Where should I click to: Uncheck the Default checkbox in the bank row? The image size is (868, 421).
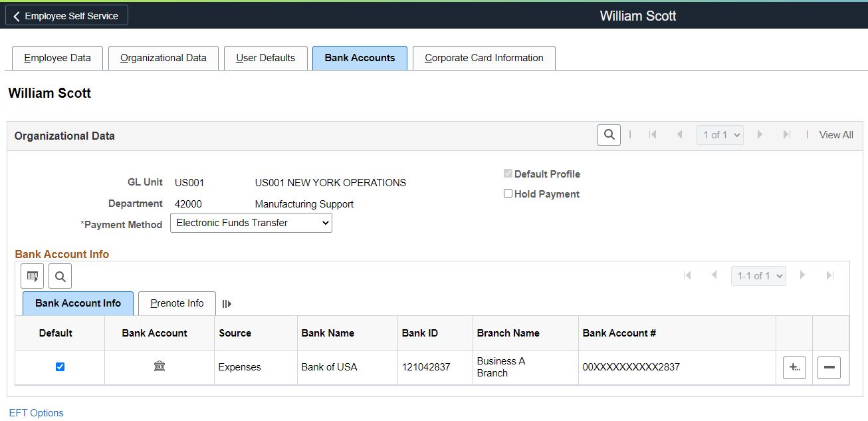[60, 366]
